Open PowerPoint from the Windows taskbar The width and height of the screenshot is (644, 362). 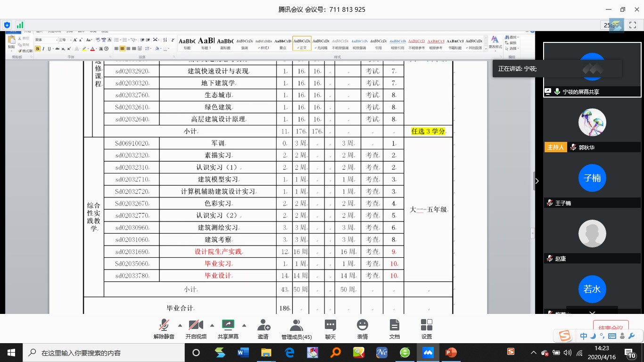(451, 353)
